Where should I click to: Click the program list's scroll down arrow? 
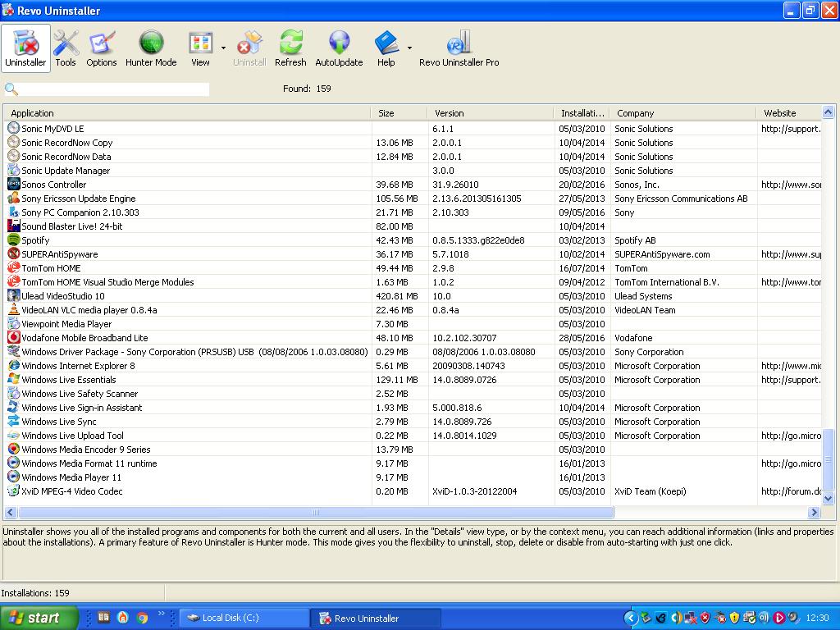828,498
